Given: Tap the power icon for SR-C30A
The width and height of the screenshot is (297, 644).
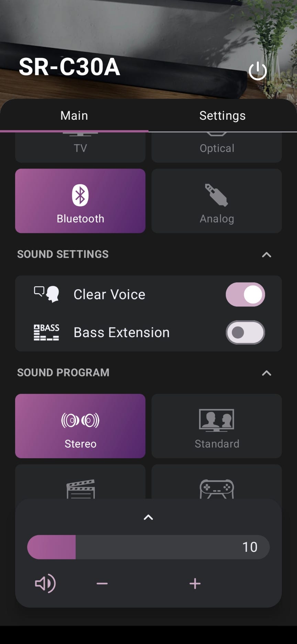Looking at the screenshot, I should (257, 71).
